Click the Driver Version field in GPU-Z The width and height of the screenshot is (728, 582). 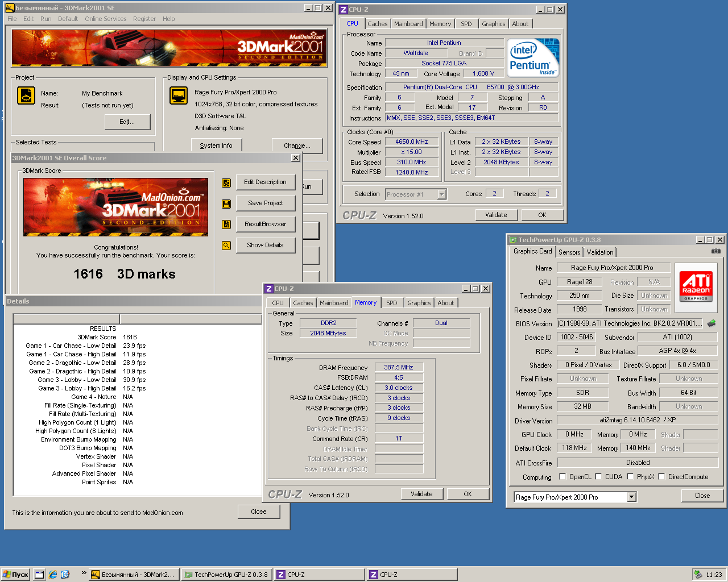coord(637,420)
